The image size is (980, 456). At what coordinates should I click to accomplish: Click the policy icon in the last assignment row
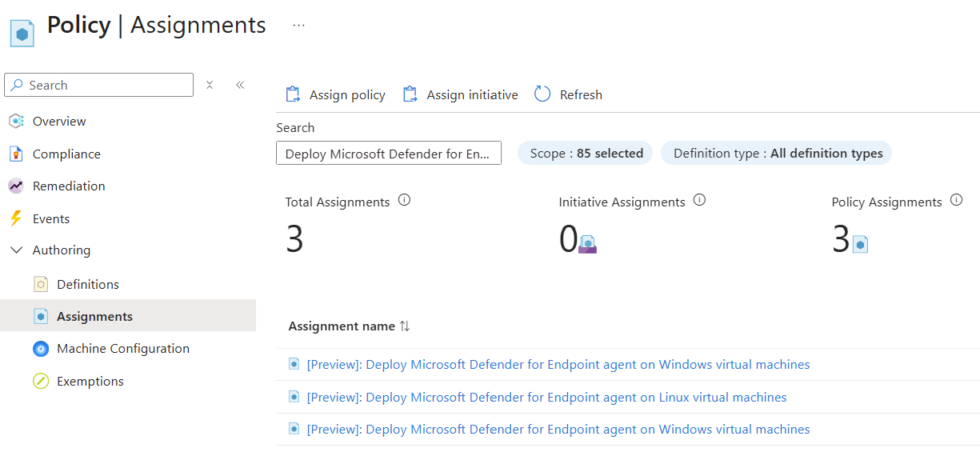click(294, 429)
